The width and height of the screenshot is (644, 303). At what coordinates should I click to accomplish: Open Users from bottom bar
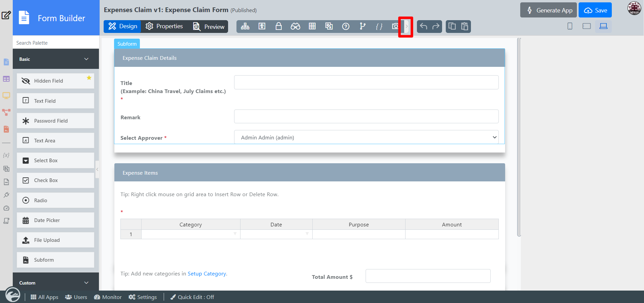click(76, 297)
